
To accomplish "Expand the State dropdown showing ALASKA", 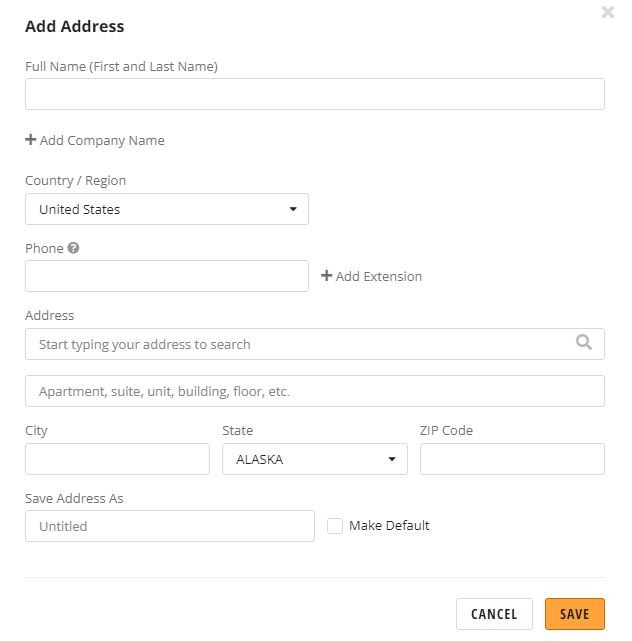I will [315, 459].
